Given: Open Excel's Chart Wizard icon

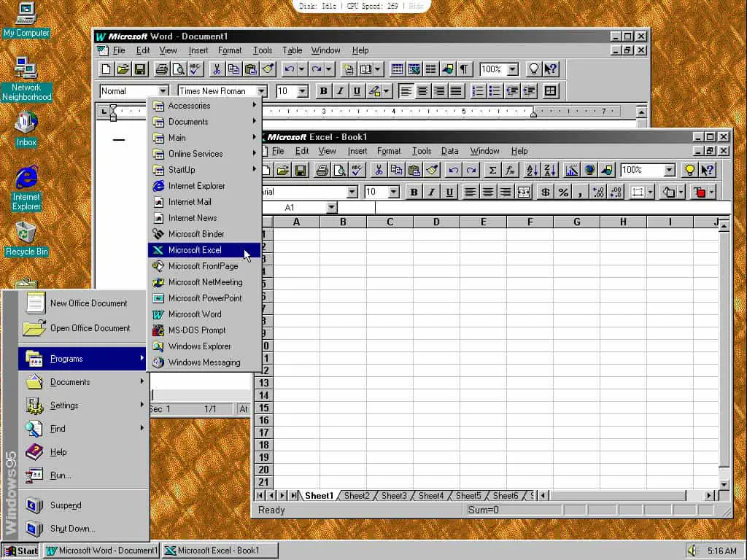Looking at the screenshot, I should [x=571, y=170].
